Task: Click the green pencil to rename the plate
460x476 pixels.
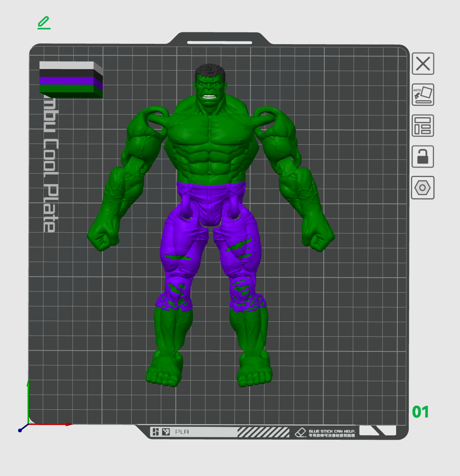Action: (x=43, y=23)
